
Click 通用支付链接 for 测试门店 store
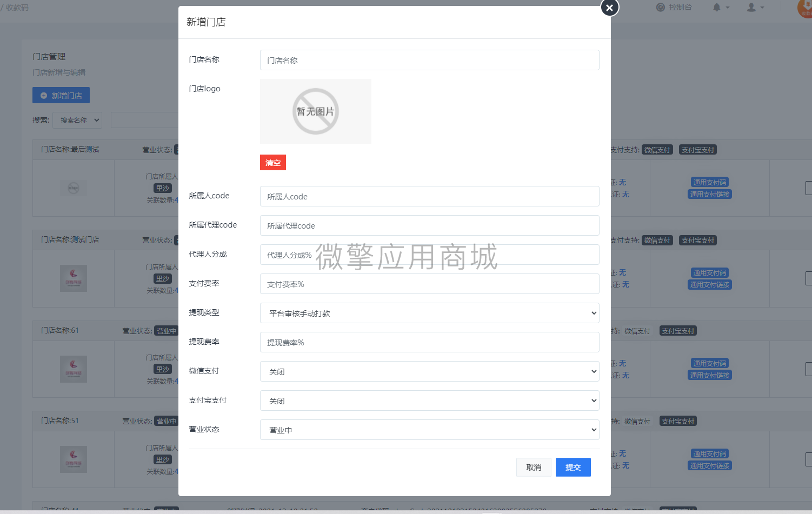[710, 284]
